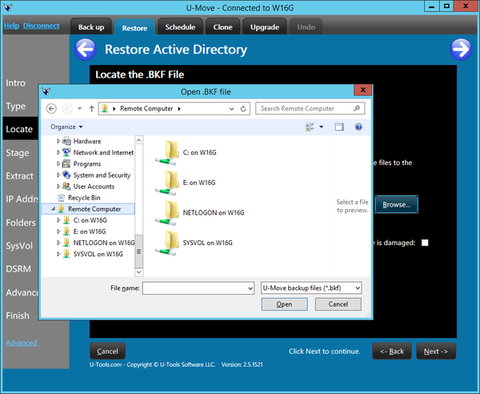This screenshot has width=480, height=394.
Task: Click the refresh icon in address bar
Action: pos(243,109)
